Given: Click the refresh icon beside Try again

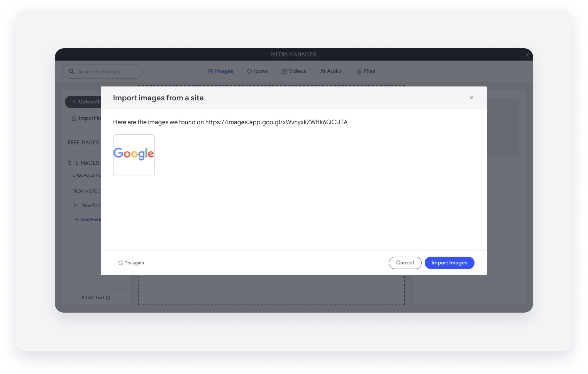Looking at the screenshot, I should pyautogui.click(x=121, y=263).
